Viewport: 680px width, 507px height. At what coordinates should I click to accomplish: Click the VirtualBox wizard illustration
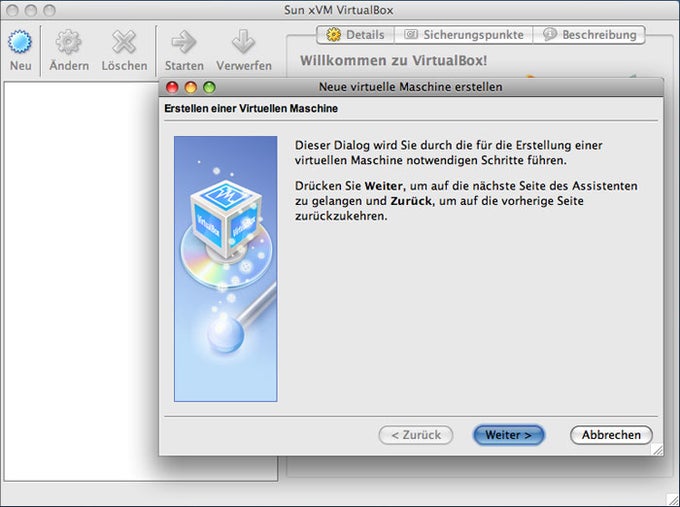(226, 269)
